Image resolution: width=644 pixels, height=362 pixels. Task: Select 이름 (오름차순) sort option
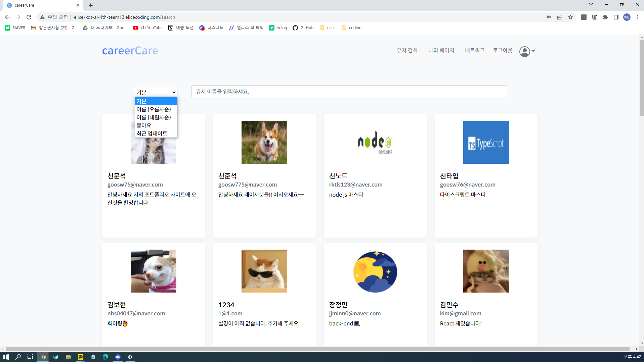[154, 109]
